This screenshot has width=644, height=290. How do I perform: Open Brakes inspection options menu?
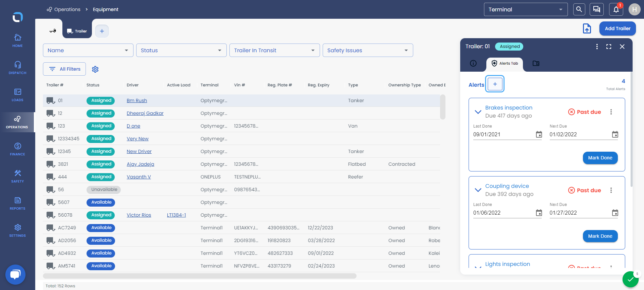tap(611, 112)
